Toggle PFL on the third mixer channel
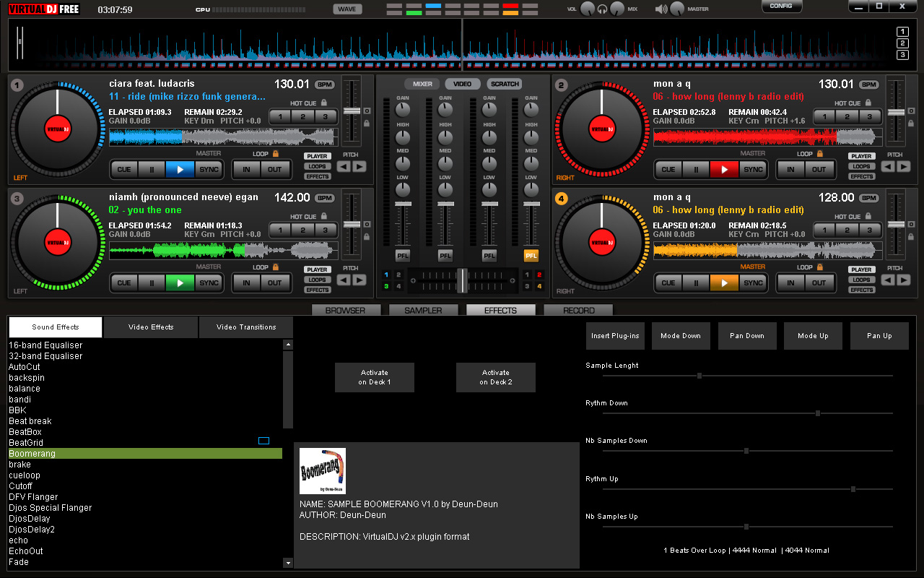 (x=489, y=256)
